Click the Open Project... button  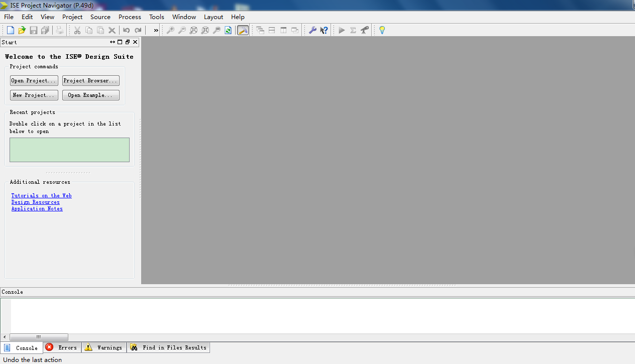point(34,80)
